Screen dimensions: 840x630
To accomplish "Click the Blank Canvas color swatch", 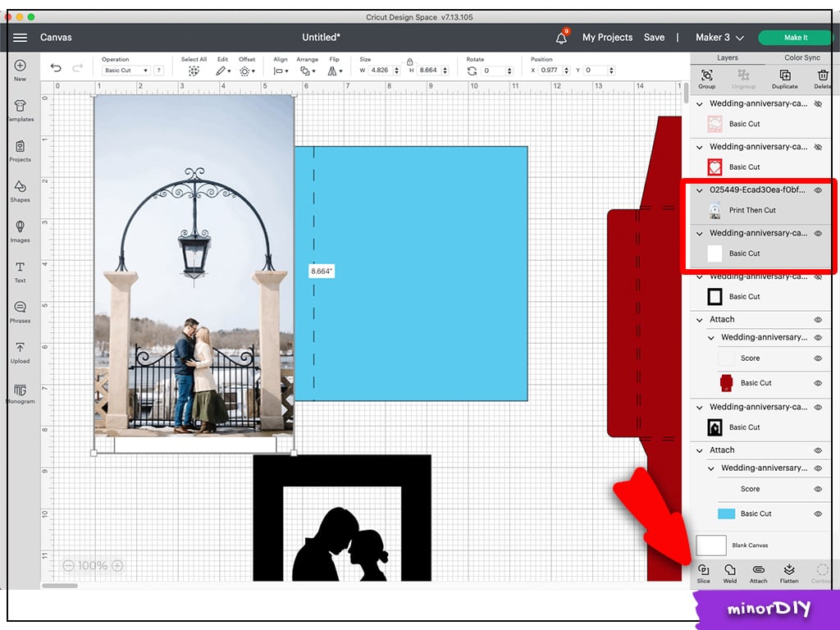I will [x=711, y=546].
